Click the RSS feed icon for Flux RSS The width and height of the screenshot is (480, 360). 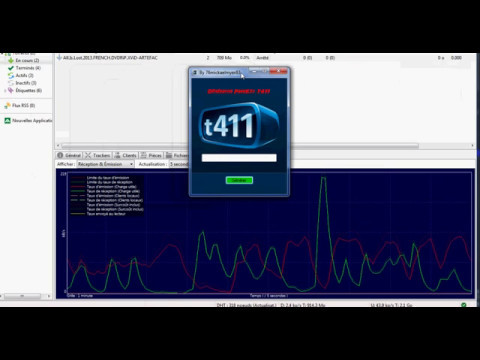click(7, 106)
